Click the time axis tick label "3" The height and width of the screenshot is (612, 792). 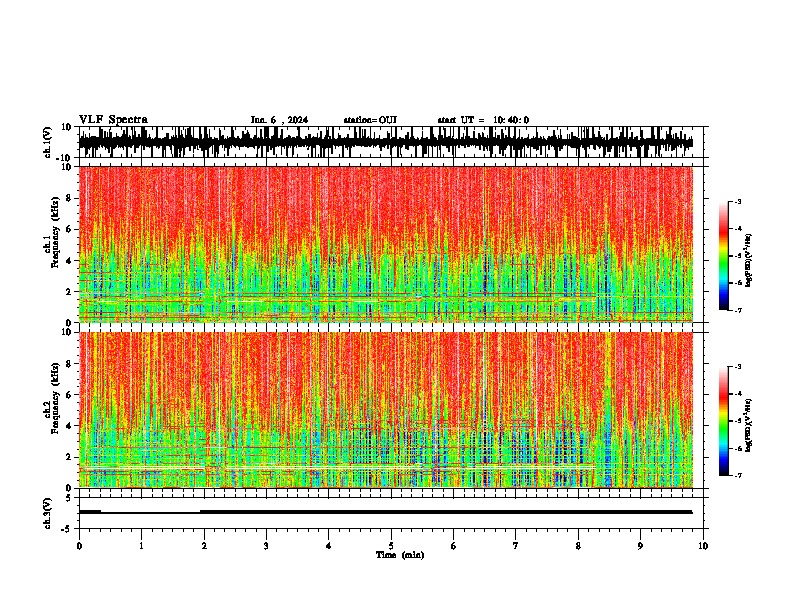click(267, 546)
